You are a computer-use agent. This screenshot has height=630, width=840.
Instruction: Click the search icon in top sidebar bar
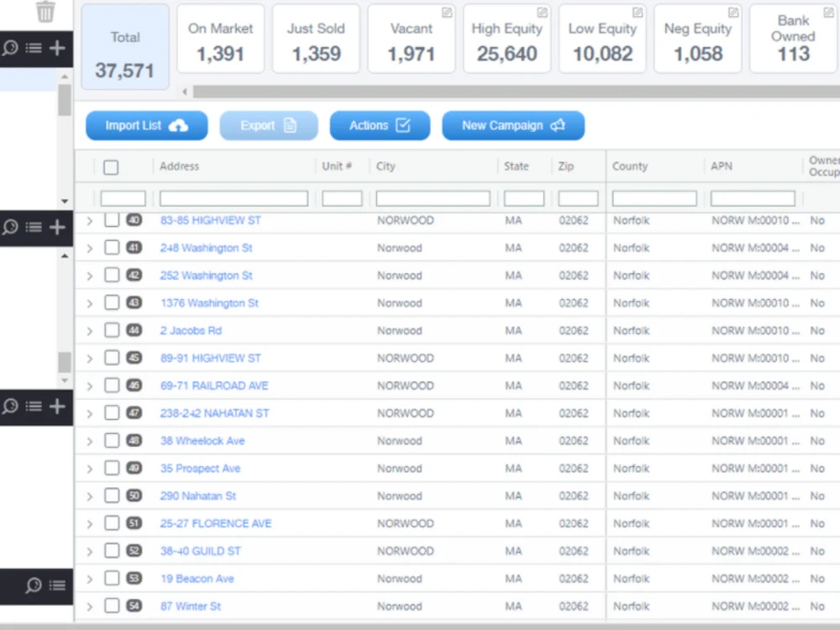click(x=10, y=48)
